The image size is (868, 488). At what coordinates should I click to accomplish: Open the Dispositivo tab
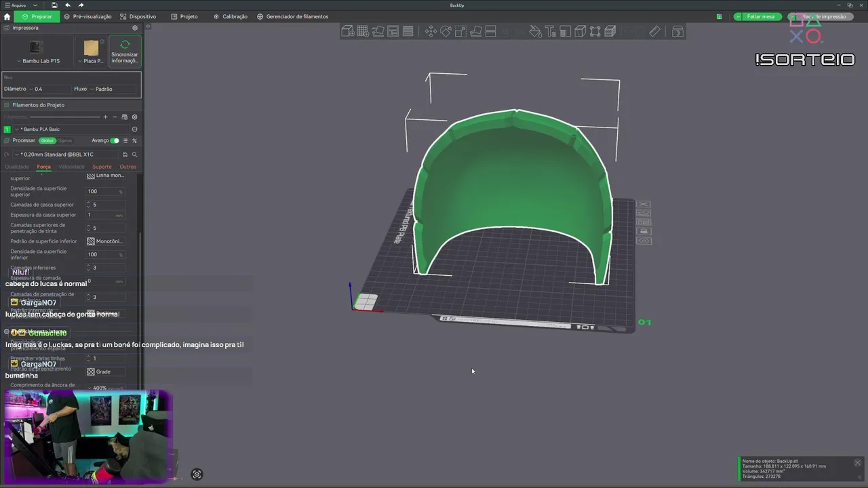pyautogui.click(x=138, y=16)
